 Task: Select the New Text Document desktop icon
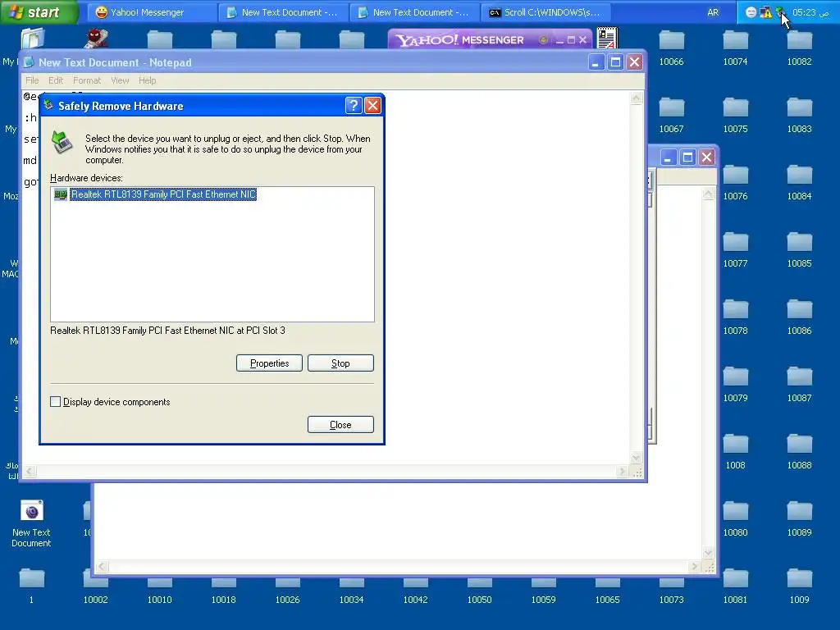point(32,524)
